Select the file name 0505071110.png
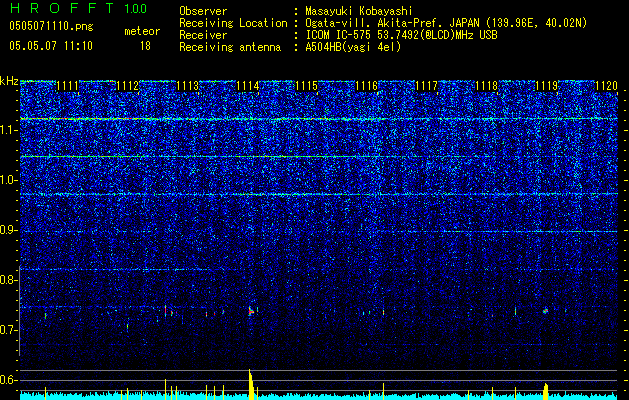 point(51,27)
